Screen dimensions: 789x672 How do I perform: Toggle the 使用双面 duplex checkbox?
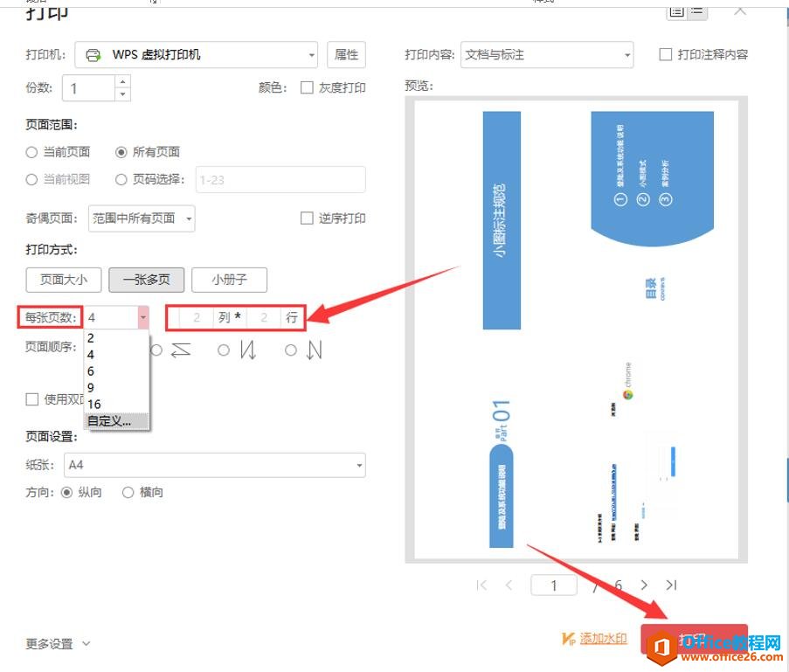(32, 399)
